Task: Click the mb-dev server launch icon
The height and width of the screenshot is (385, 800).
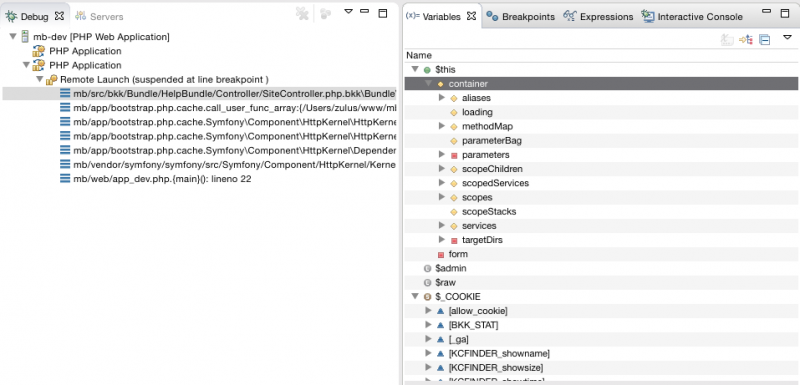Action: [25, 37]
